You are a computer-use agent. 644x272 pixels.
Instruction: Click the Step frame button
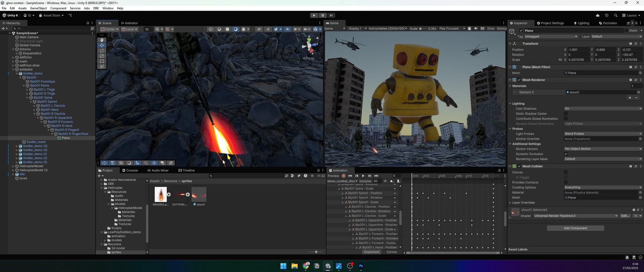pos(331,15)
